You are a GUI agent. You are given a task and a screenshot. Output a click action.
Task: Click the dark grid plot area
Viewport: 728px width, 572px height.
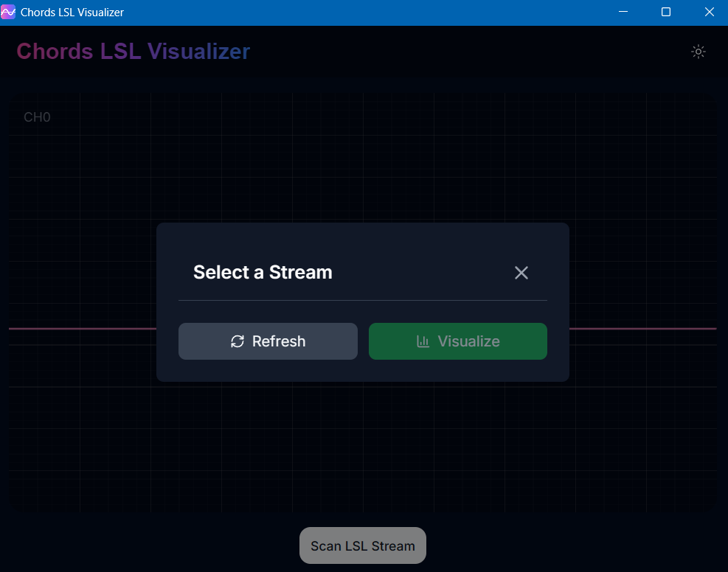[111, 442]
